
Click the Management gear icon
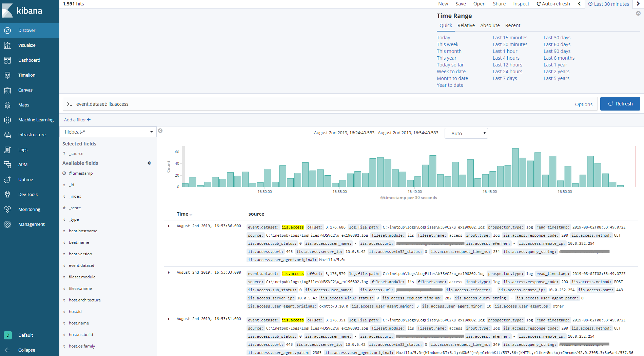pos(7,224)
